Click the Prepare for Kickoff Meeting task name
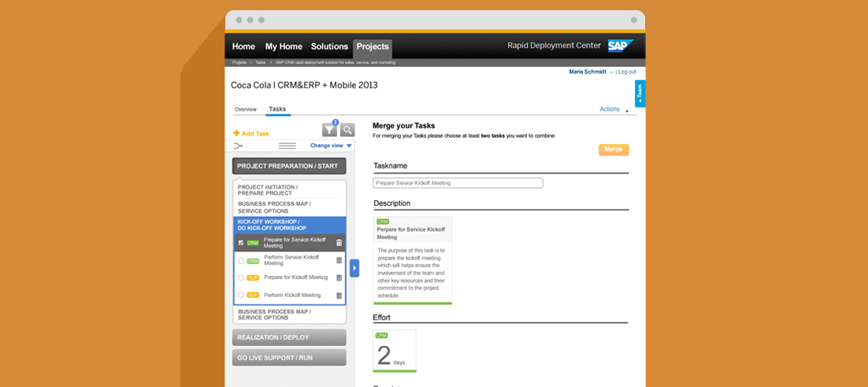 (295, 277)
